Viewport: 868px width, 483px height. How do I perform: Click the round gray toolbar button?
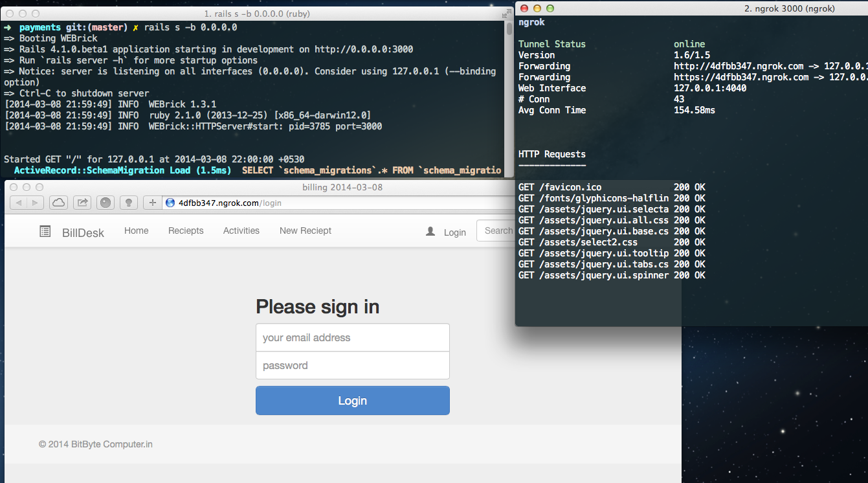pos(105,203)
